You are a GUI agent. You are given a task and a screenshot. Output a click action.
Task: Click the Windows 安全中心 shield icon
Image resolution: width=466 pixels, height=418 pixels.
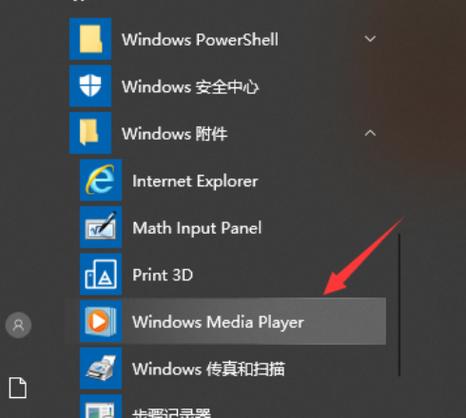pyautogui.click(x=90, y=86)
